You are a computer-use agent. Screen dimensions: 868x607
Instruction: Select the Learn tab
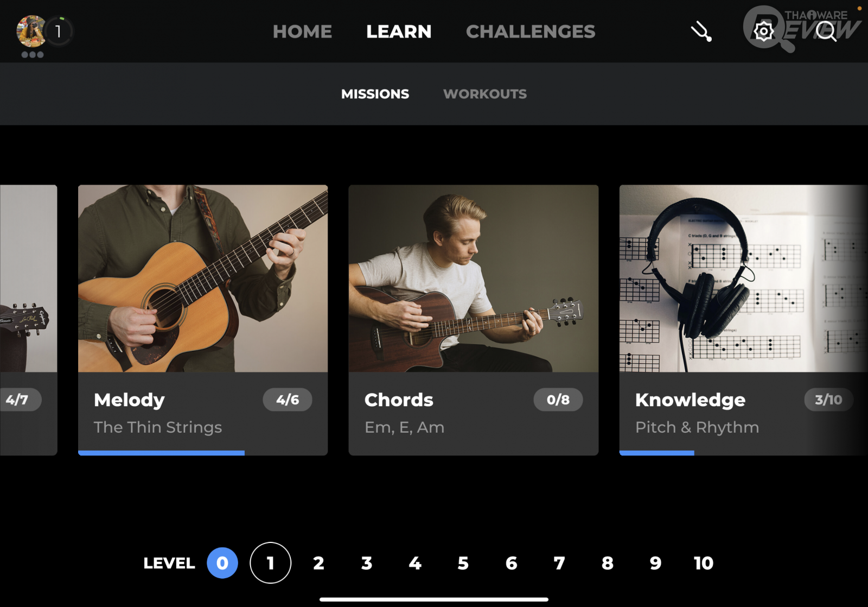click(399, 31)
